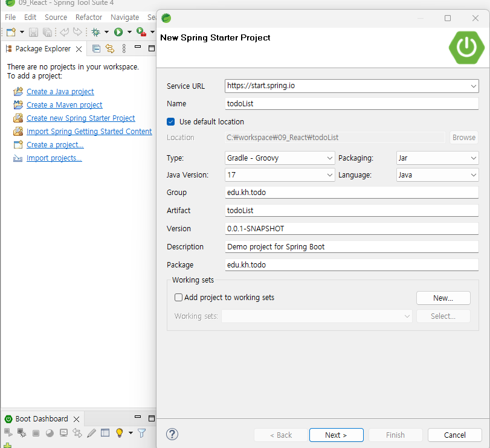This screenshot has width=490, height=448.
Task: Uncheck Use default location checkbox
Action: click(x=170, y=122)
